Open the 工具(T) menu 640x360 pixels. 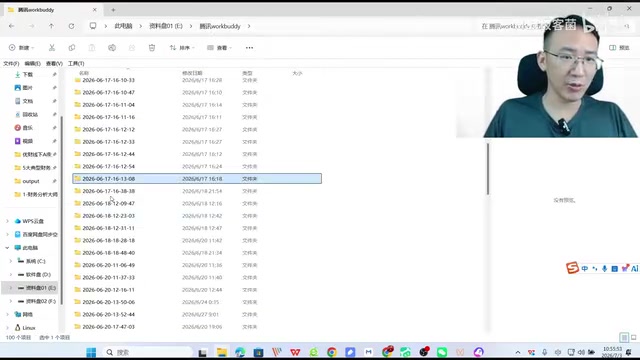pos(76,63)
